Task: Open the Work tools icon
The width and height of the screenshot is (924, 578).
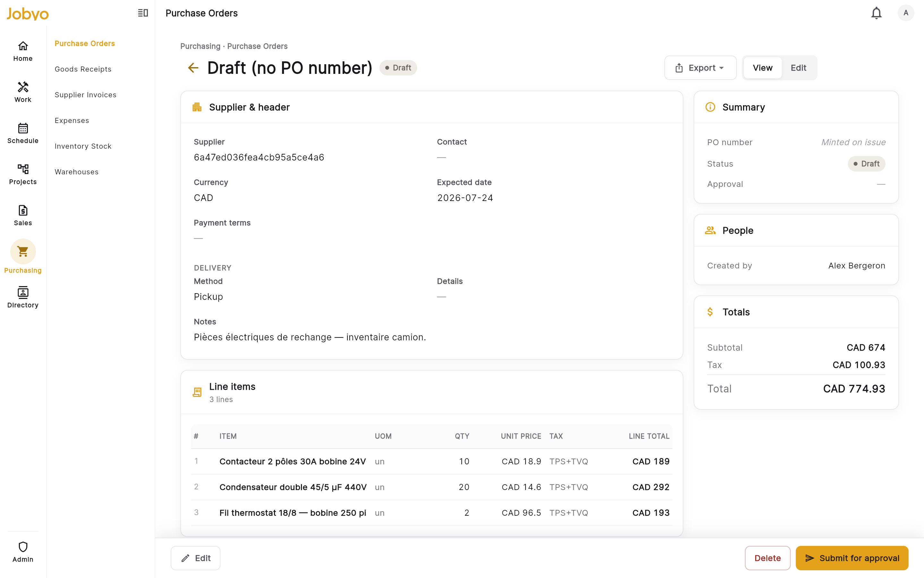Action: pyautogui.click(x=23, y=87)
